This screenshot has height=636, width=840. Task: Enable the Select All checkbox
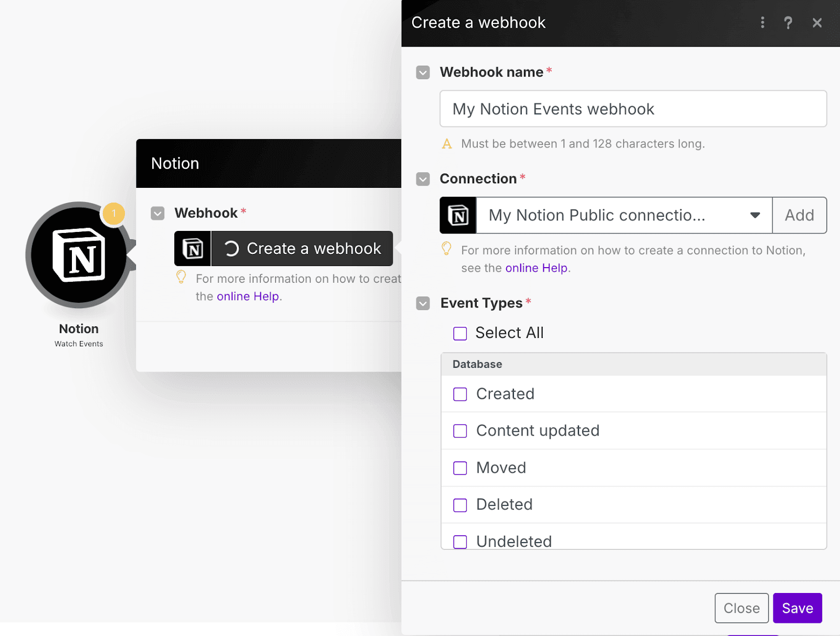point(460,333)
